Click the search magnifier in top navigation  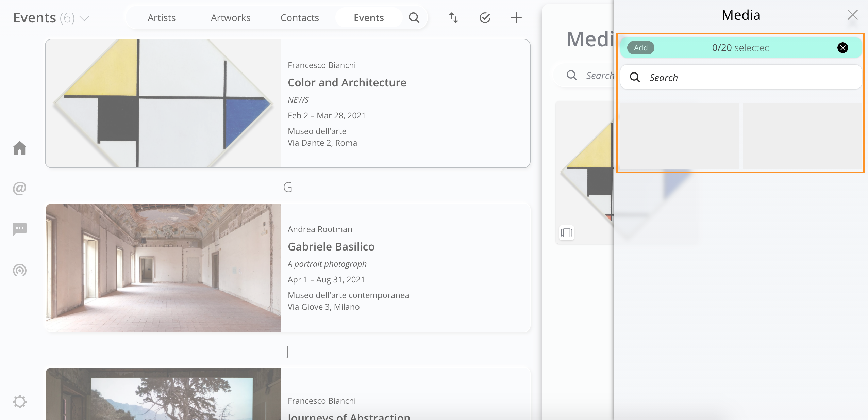[414, 18]
